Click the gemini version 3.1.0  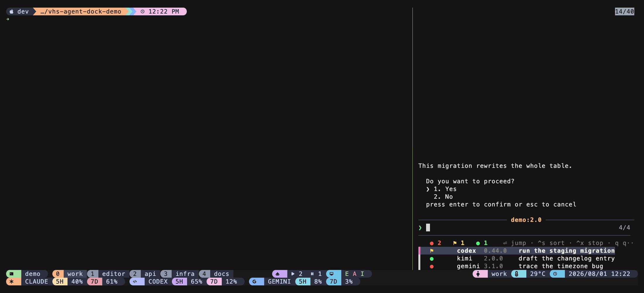pyautogui.click(x=493, y=266)
